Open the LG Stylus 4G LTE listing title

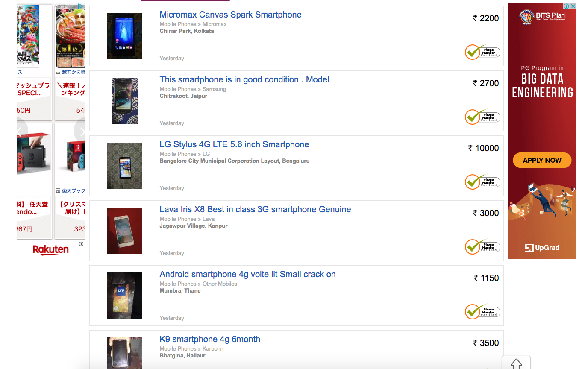[x=234, y=145]
